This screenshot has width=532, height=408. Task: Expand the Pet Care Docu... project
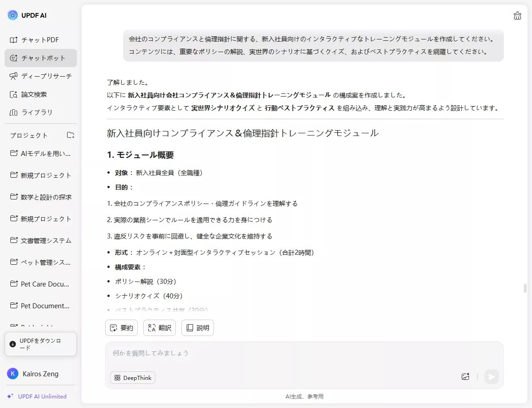pos(43,284)
